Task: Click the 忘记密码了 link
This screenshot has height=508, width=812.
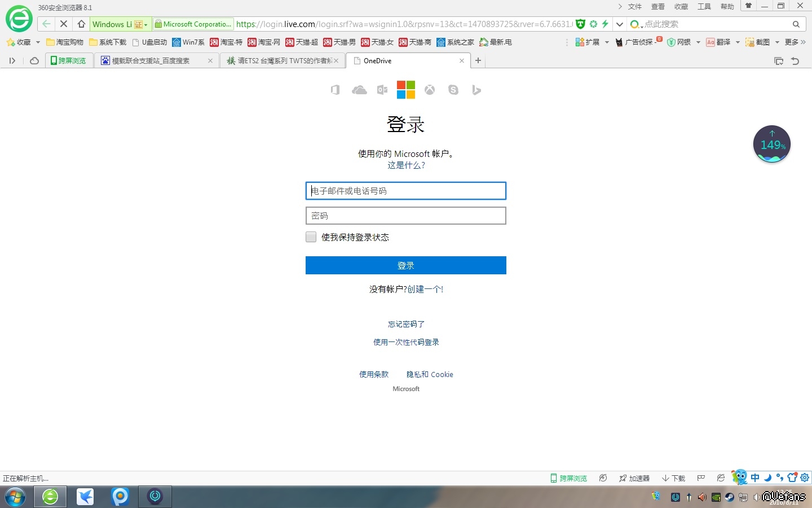Action: (x=406, y=324)
